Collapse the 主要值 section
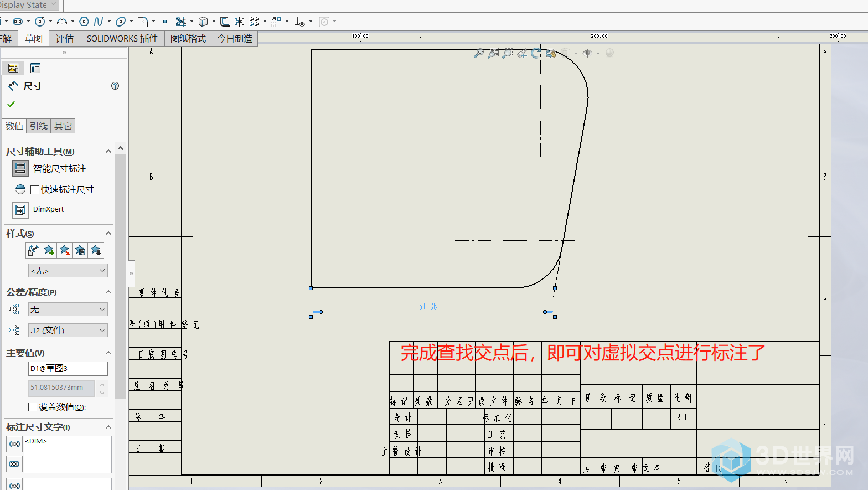The image size is (868, 490). (108, 353)
